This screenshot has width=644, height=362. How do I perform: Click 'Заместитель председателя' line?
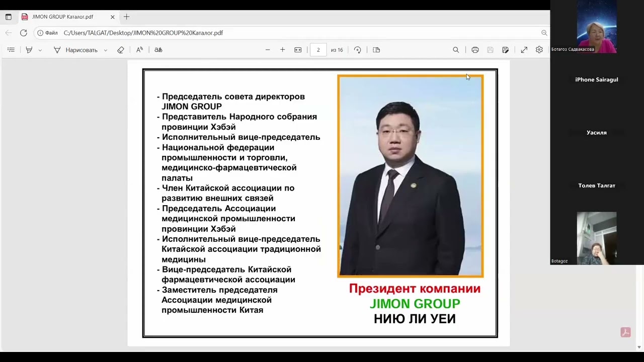(217, 290)
